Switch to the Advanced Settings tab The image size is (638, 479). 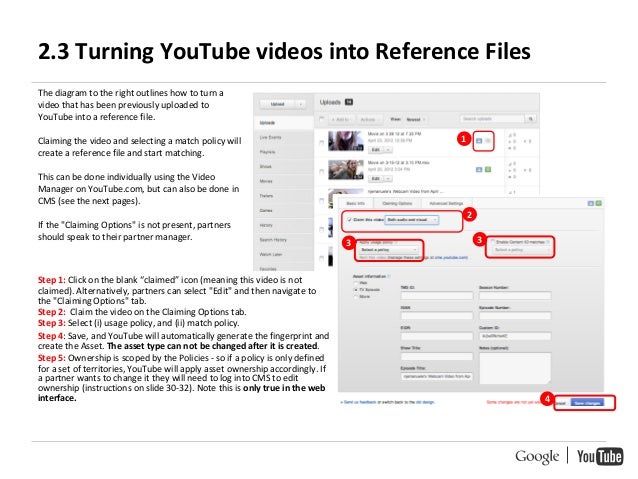[x=446, y=203]
